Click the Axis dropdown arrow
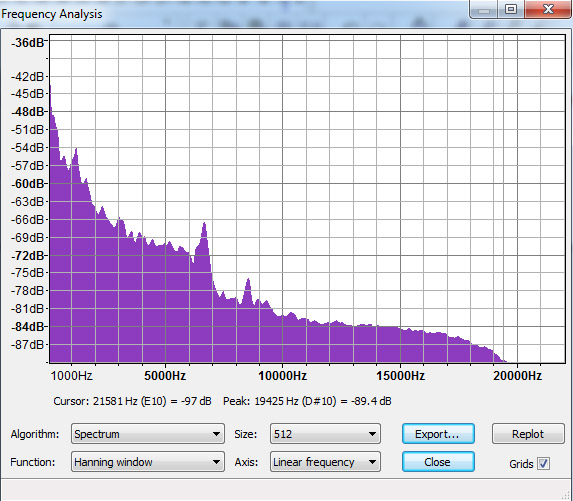The height and width of the screenshot is (501, 573). click(372, 462)
